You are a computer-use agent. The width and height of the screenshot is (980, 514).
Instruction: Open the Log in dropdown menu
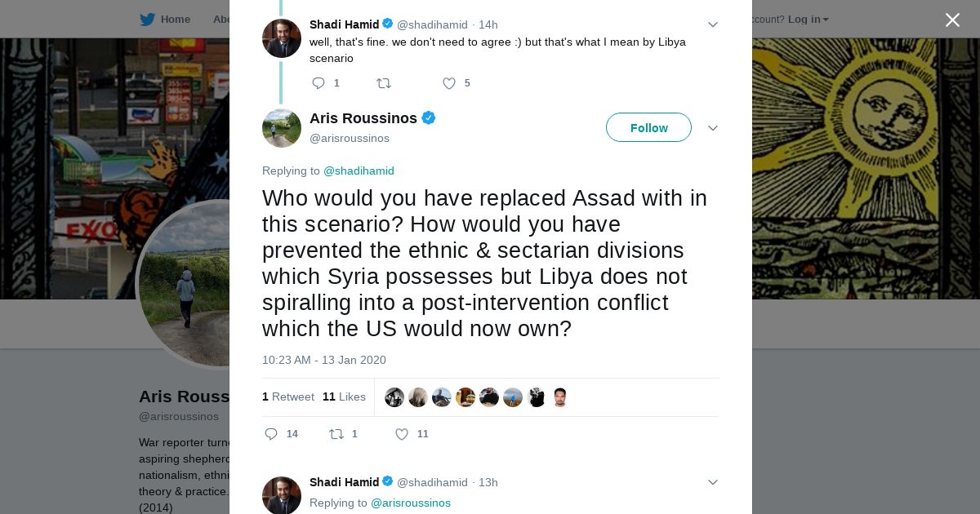point(808,20)
